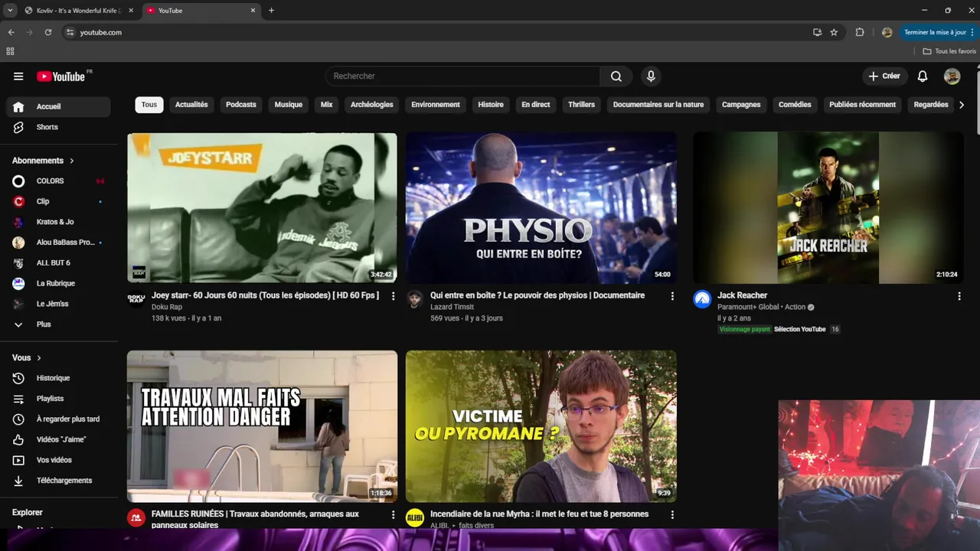Select the Tous filter chip
This screenshot has height=551, width=980.
click(x=149, y=105)
